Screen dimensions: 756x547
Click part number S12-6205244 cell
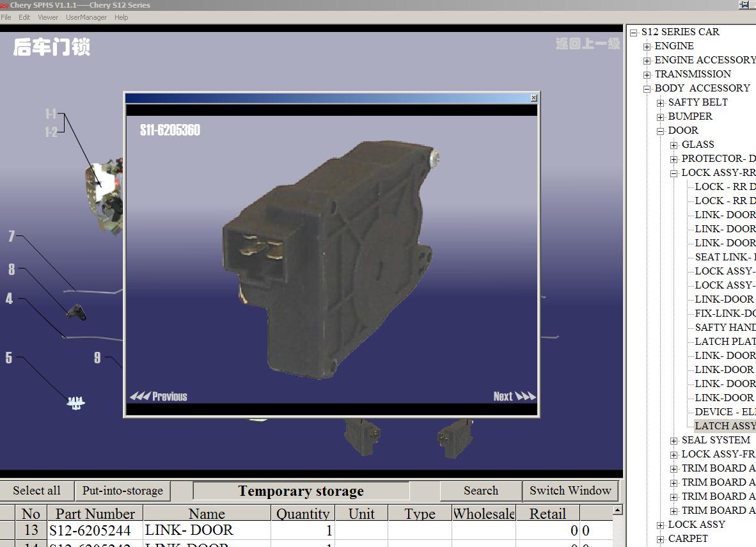click(x=95, y=530)
